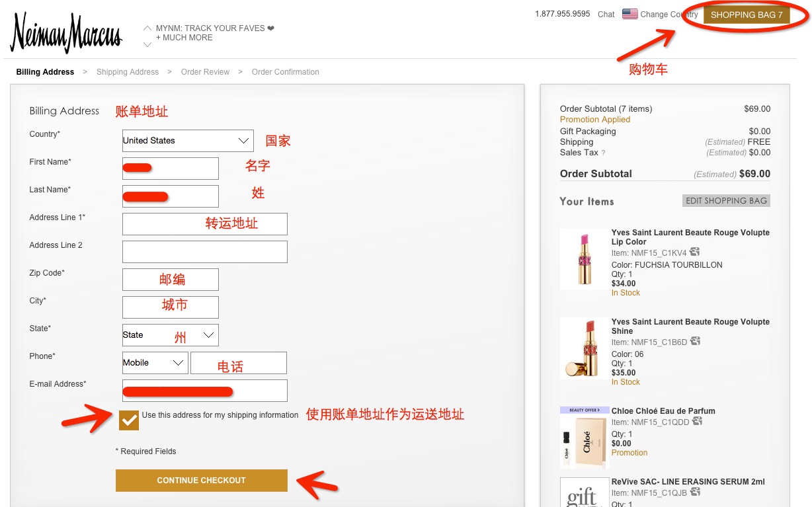Screen dimensions: 812x507
Task: Click the Sales Tax question mark help icon
Action: pos(603,153)
